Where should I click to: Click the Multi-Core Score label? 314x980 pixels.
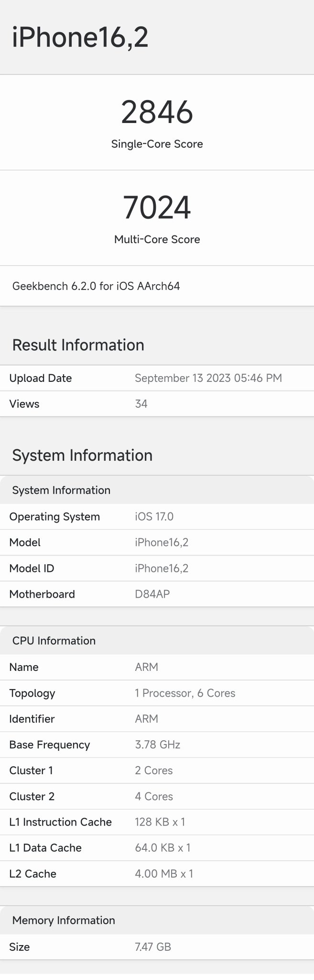click(x=157, y=239)
